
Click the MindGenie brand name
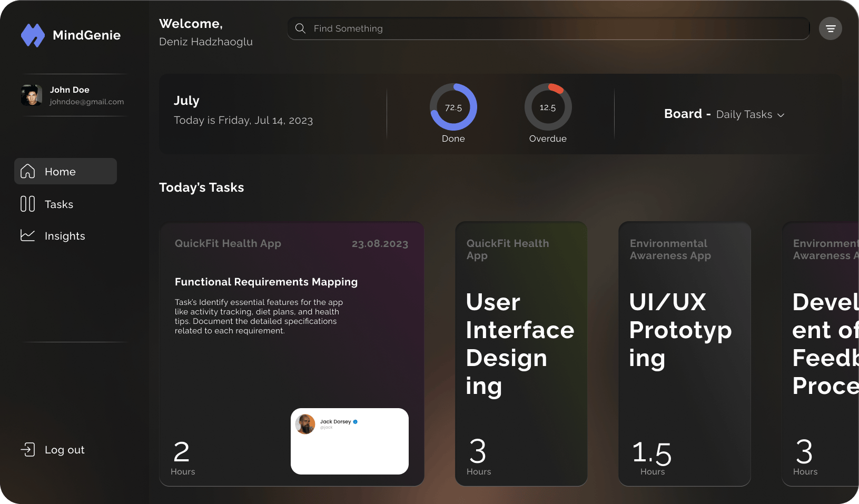pos(86,35)
